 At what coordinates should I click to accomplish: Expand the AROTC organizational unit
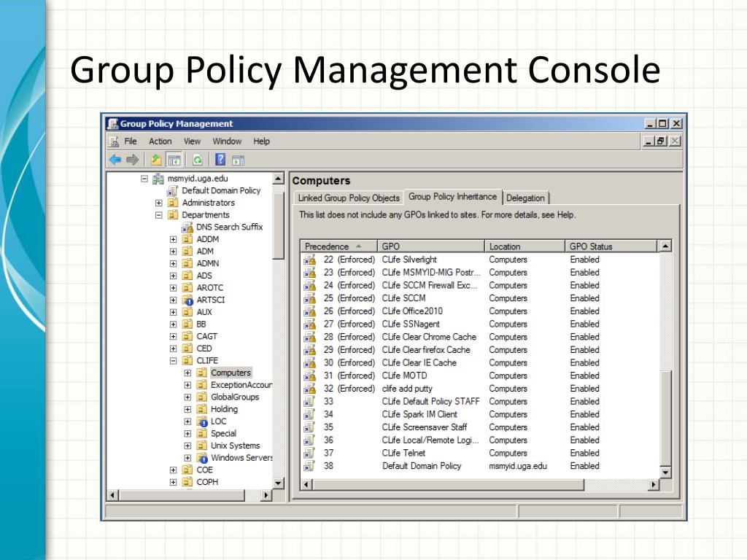click(174, 288)
